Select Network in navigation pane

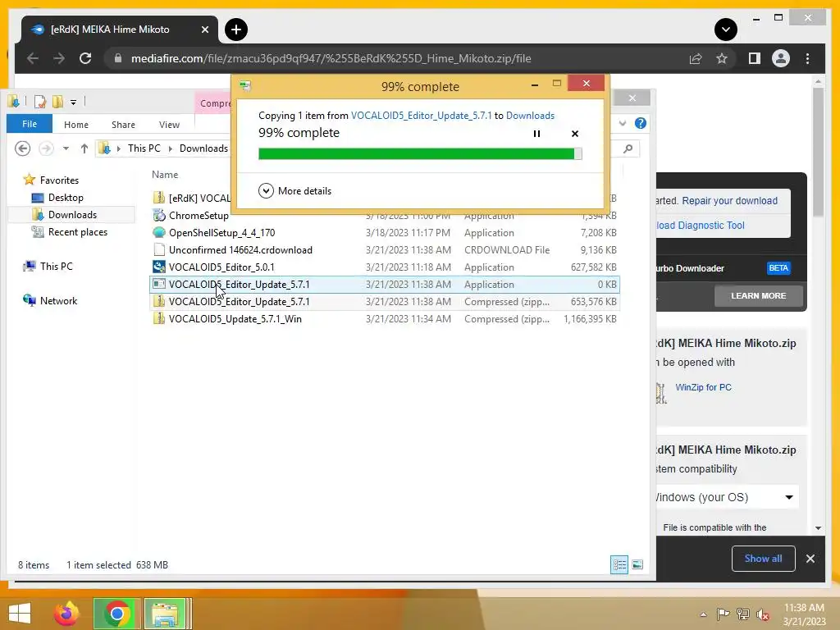coord(50,300)
